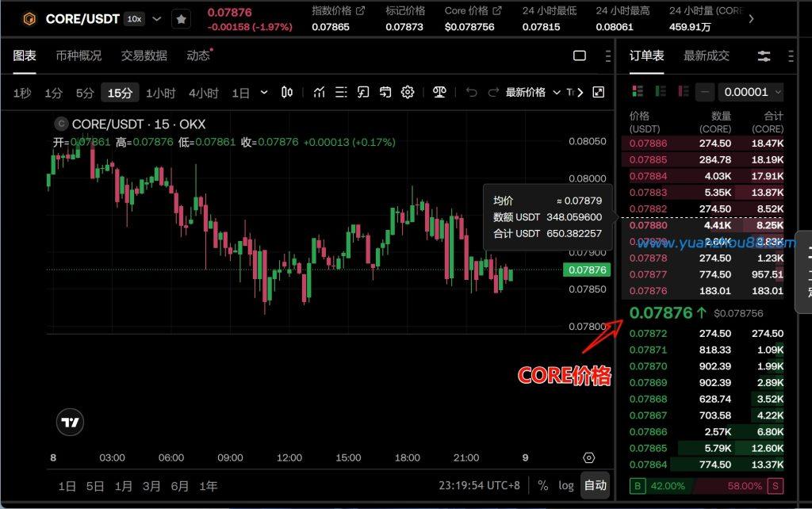Switch to the 最新成交 tab
The image size is (812, 509).
[x=706, y=55]
